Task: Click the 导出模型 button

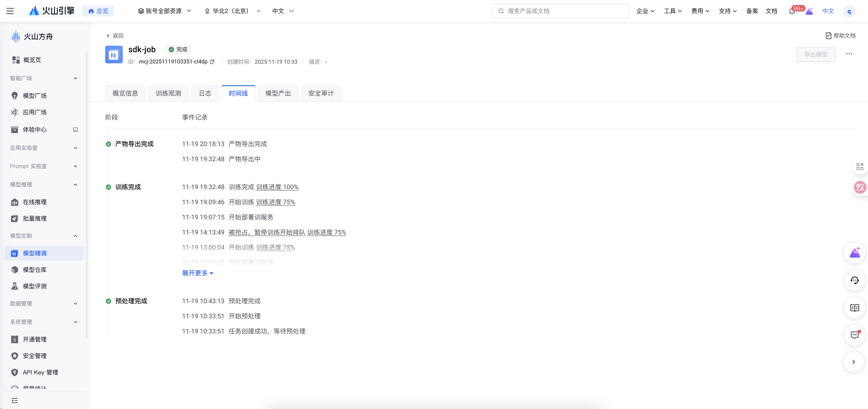Action: (815, 54)
